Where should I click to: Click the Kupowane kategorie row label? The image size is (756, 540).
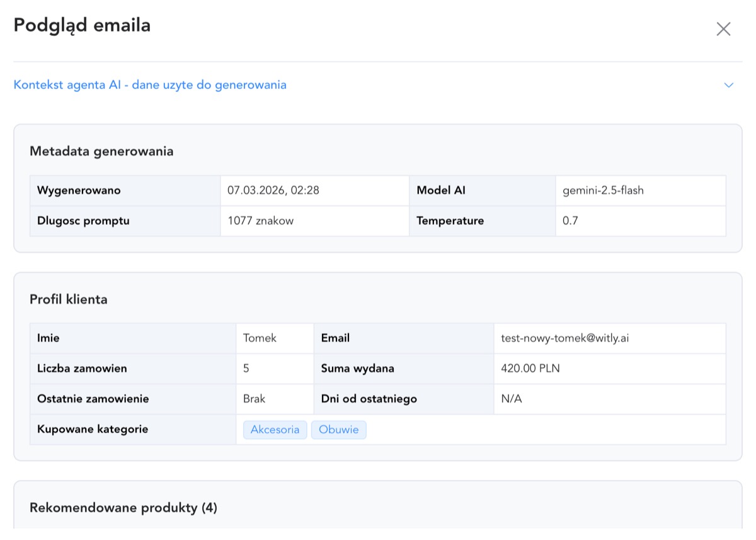(x=92, y=429)
